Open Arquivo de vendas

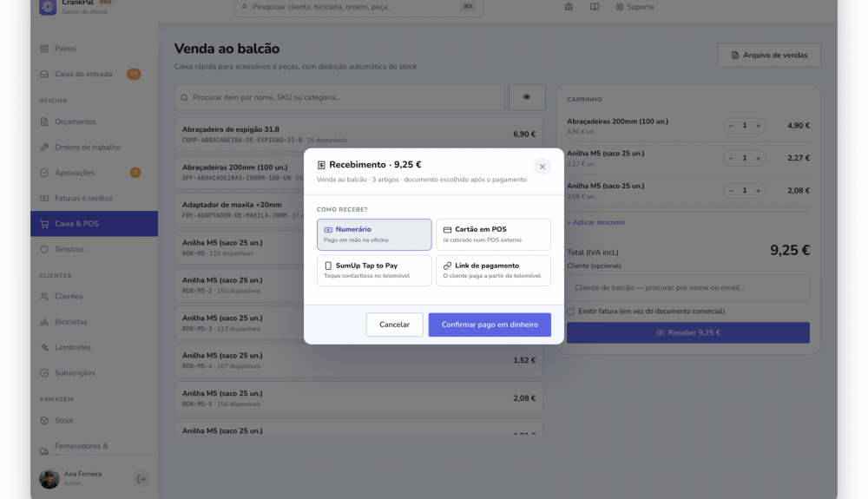coord(769,56)
